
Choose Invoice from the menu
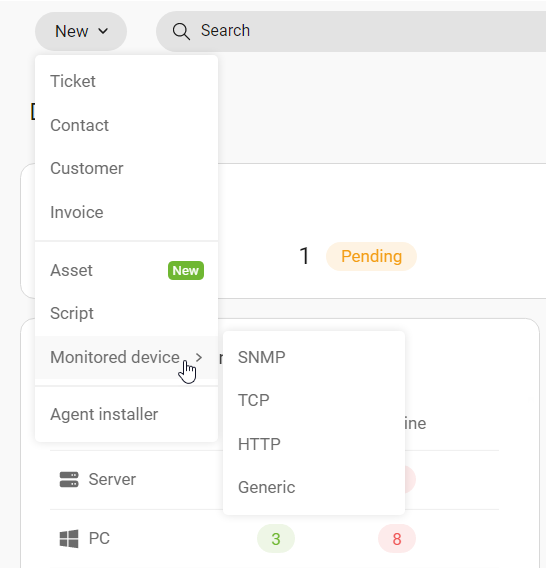(x=126, y=212)
